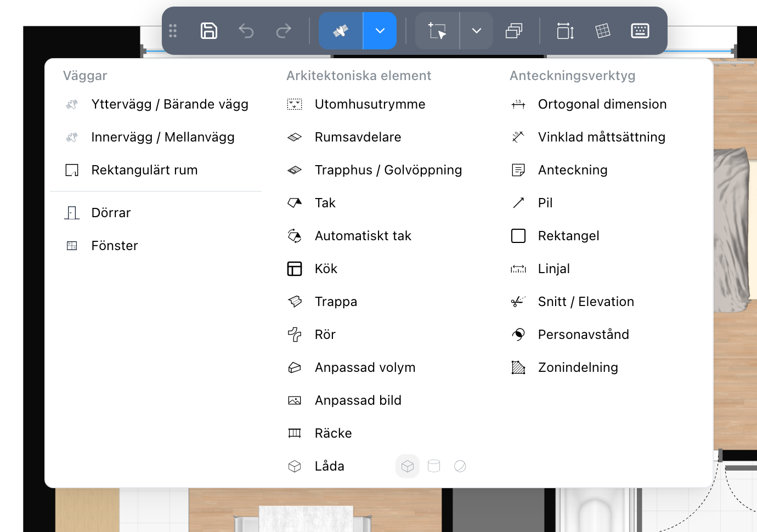Select Trapphus / Golvöppning
The image size is (757, 532).
pos(375,170)
